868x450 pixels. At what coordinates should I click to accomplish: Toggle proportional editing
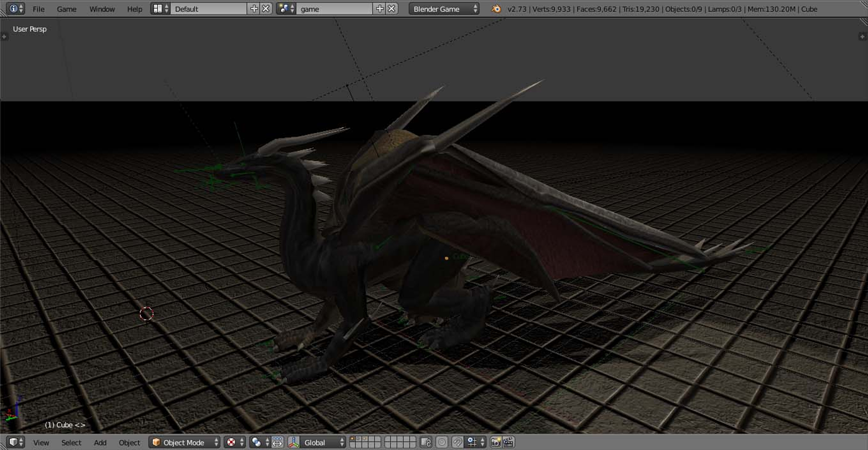(442, 442)
